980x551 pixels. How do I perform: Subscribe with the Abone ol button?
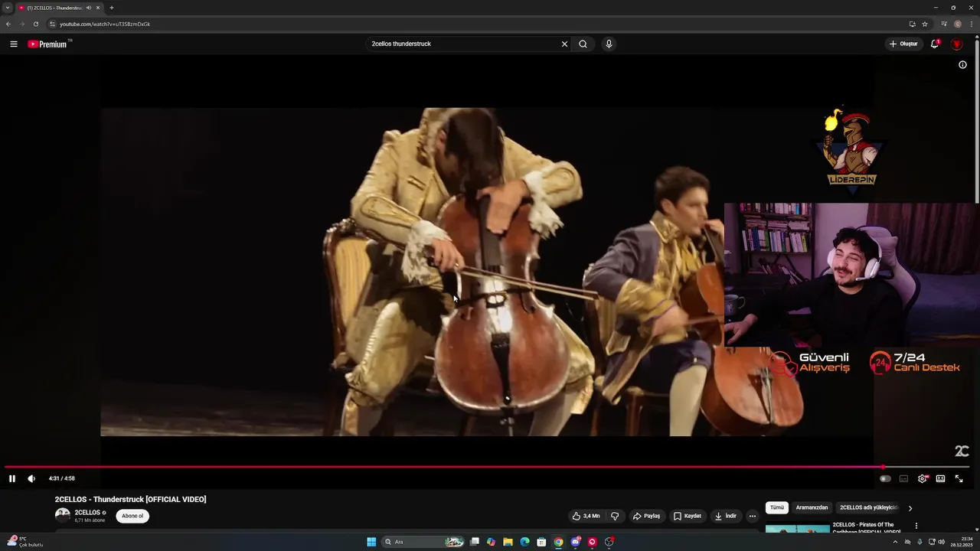click(132, 516)
